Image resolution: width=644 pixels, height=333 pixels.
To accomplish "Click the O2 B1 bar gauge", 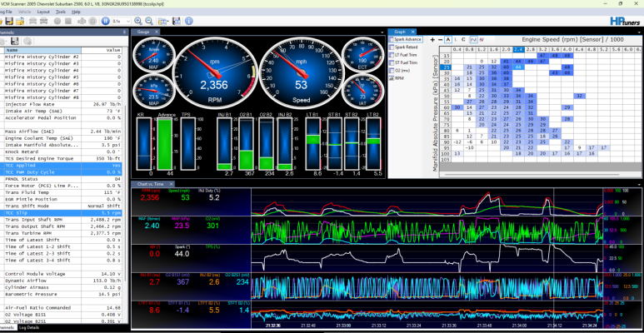I will (x=246, y=144).
